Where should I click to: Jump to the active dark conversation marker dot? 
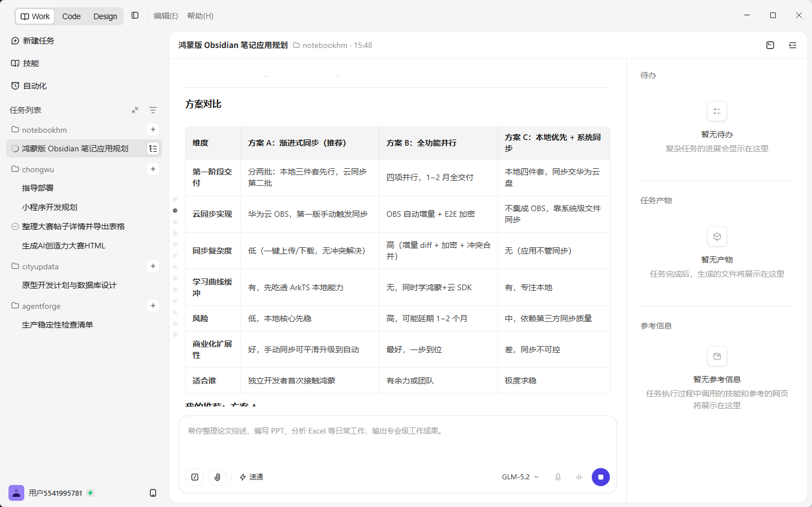(175, 211)
